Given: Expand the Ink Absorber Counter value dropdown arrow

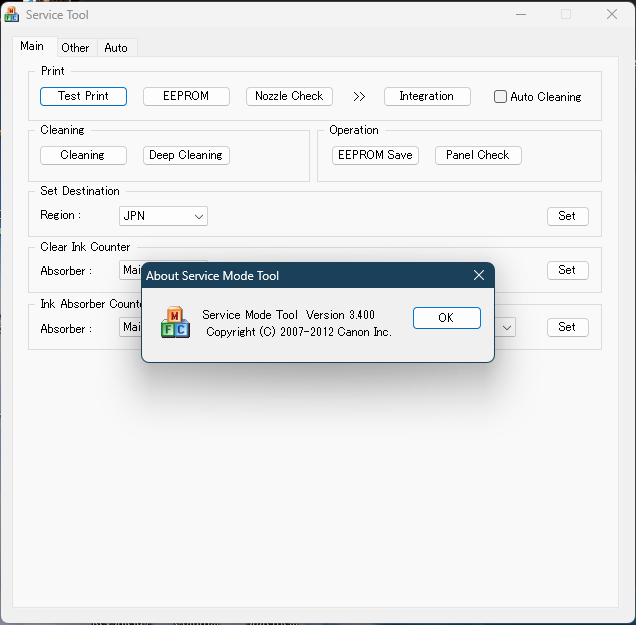Looking at the screenshot, I should 508,327.
